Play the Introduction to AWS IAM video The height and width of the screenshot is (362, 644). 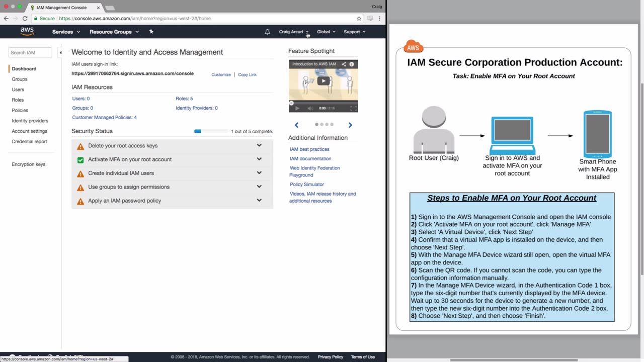tap(324, 80)
